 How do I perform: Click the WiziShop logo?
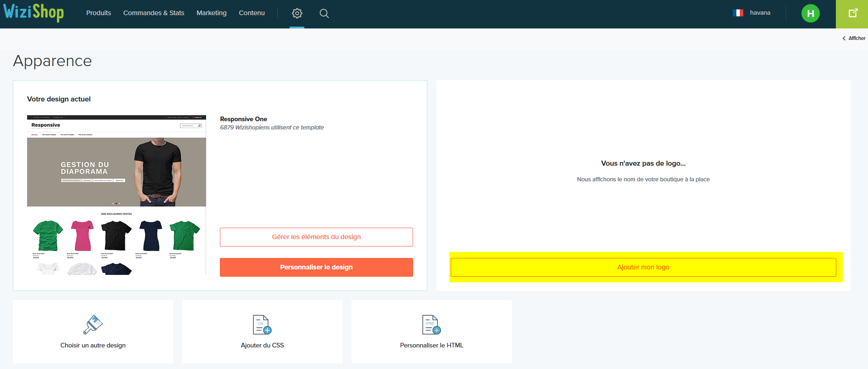34,12
